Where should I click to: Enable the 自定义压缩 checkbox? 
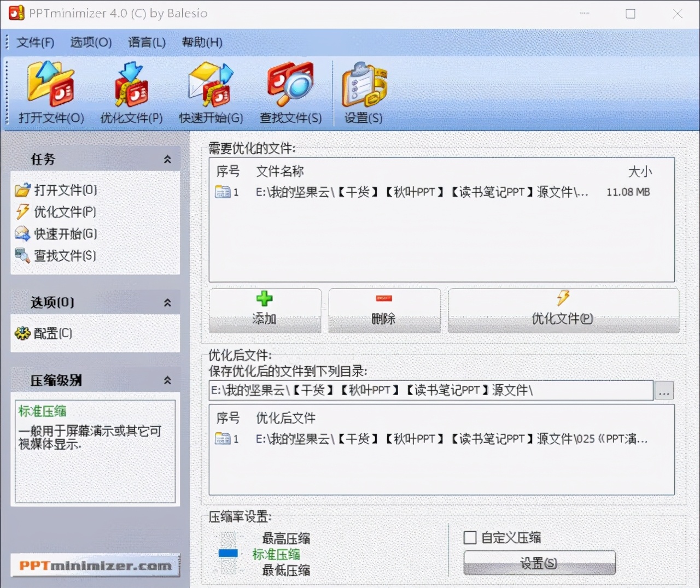tap(470, 538)
